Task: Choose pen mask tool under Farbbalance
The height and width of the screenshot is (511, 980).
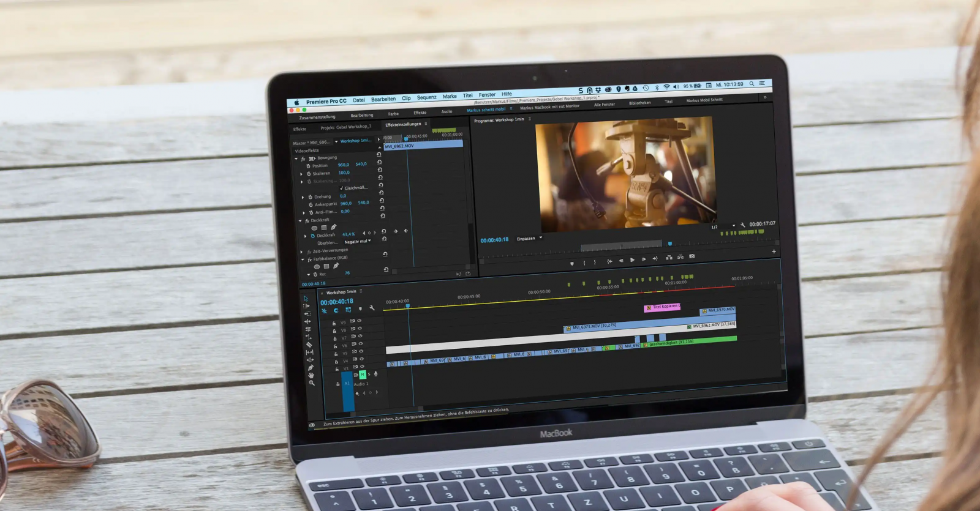Action: [336, 266]
